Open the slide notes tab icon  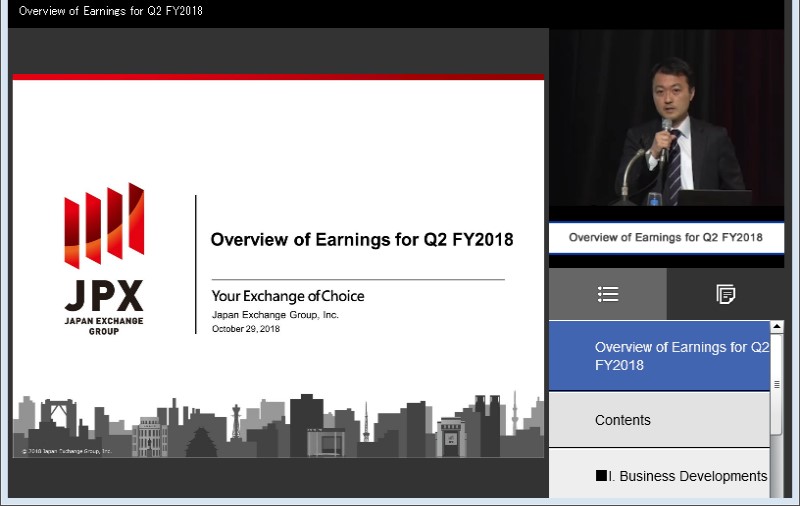(726, 294)
